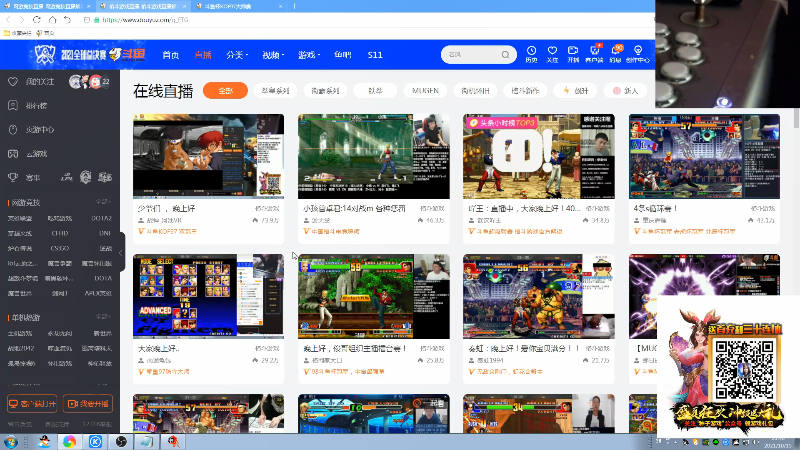Open stream thumbnail showing timer 56
The width and height of the screenshot is (800, 450).
(539, 296)
